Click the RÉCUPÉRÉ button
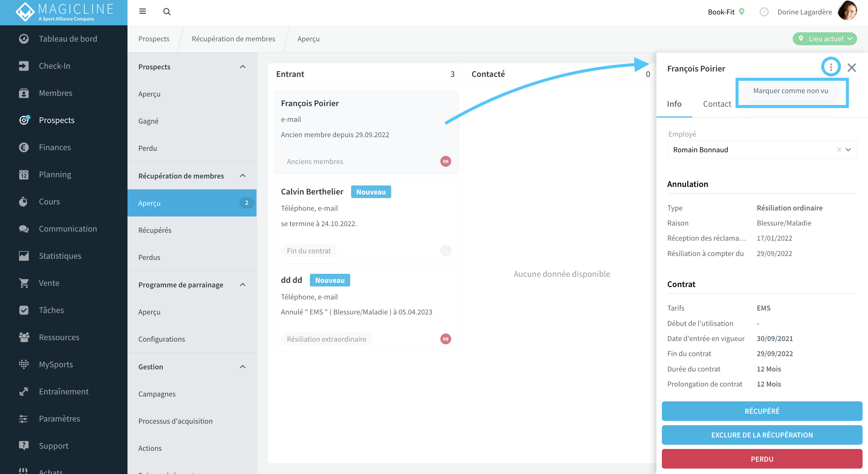 click(x=762, y=411)
